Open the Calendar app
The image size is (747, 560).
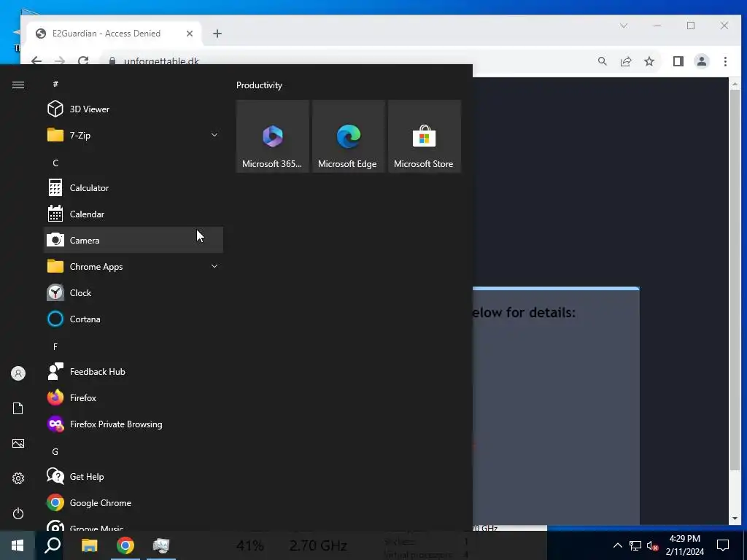pos(133,214)
